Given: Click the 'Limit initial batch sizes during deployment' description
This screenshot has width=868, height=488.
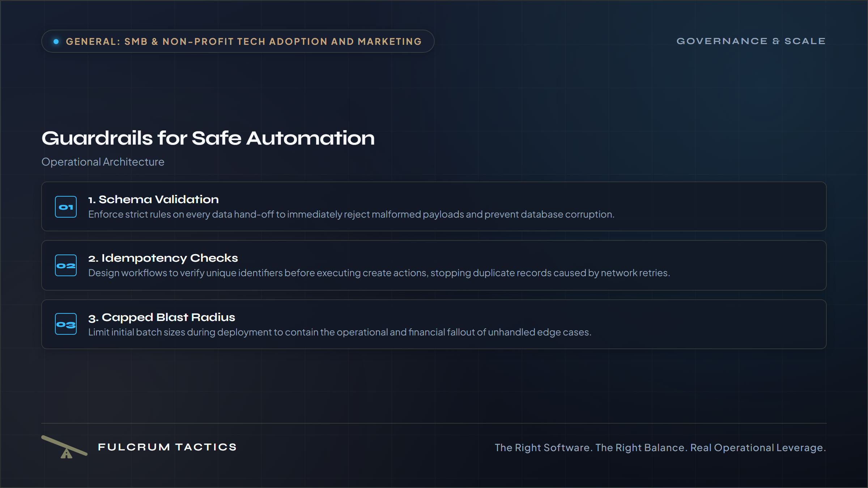Looking at the screenshot, I should coord(340,332).
